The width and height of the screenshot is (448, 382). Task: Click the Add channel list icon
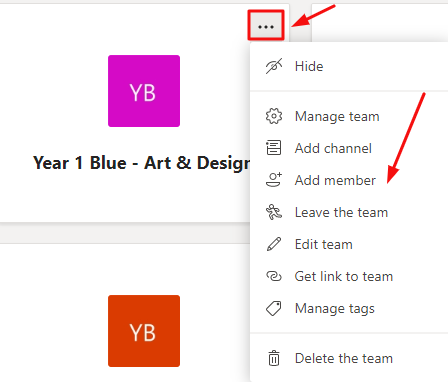(274, 148)
